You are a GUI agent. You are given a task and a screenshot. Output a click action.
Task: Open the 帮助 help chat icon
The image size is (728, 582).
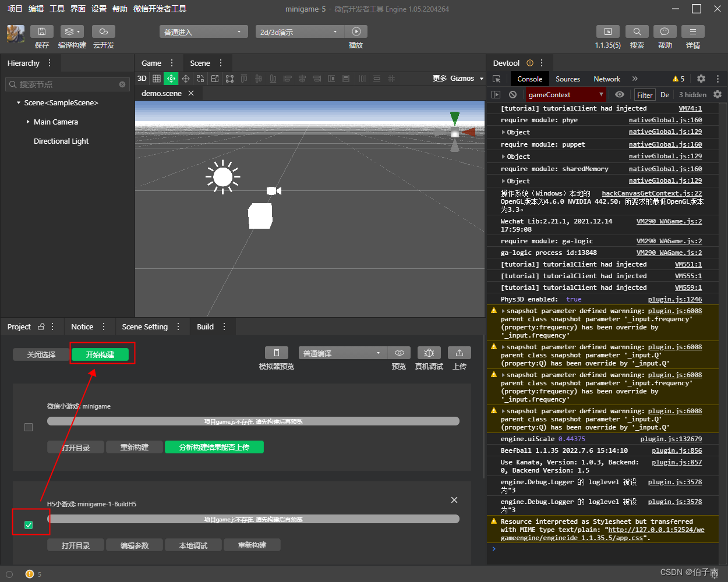pyautogui.click(x=665, y=31)
